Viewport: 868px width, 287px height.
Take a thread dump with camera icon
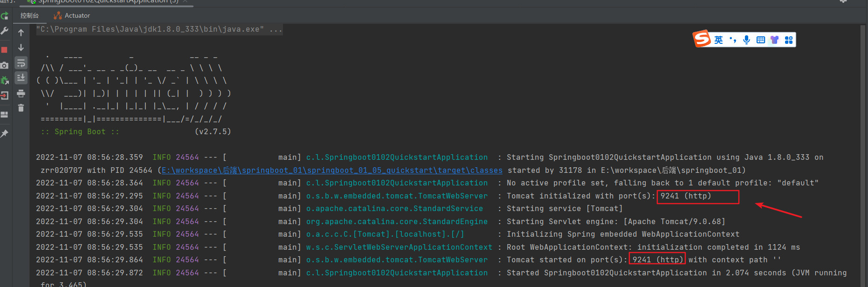[x=4, y=65]
